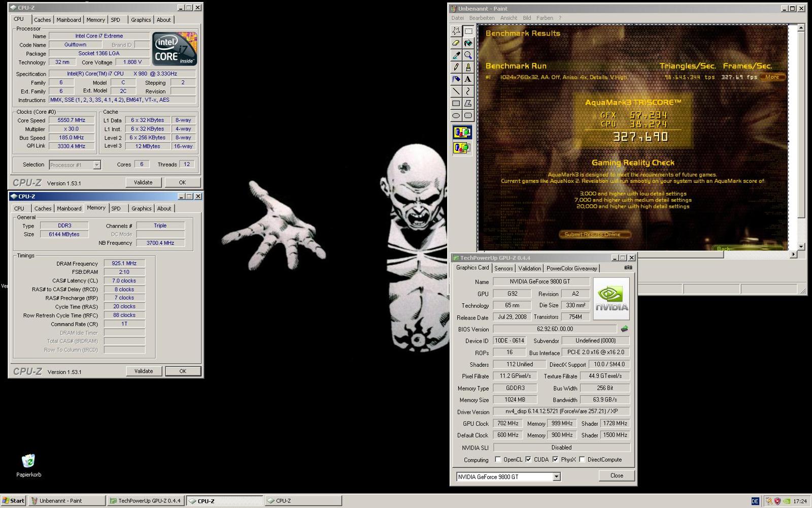Toggle the CUDA checkbox in GPU-Z
The width and height of the screenshot is (812, 508).
click(x=528, y=460)
